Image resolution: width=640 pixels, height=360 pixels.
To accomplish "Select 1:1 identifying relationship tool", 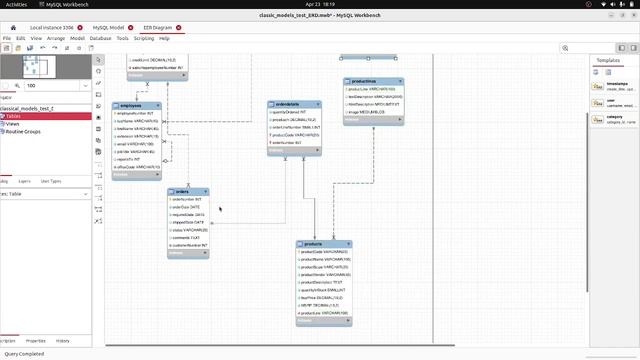I will (98, 187).
